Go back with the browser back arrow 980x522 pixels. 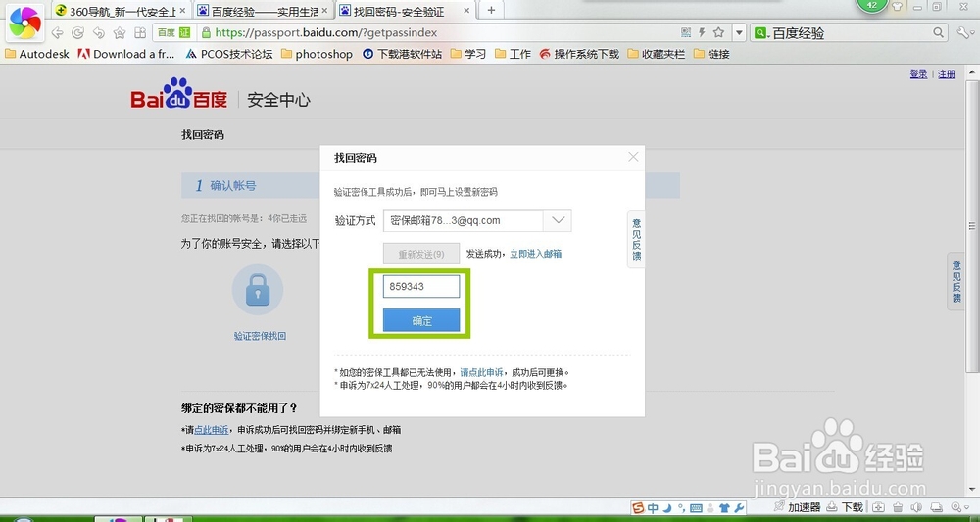[58, 33]
